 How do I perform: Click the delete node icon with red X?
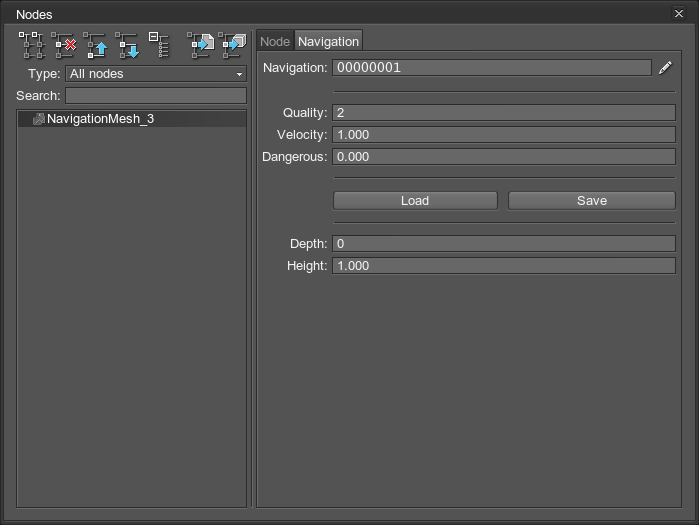coord(64,45)
